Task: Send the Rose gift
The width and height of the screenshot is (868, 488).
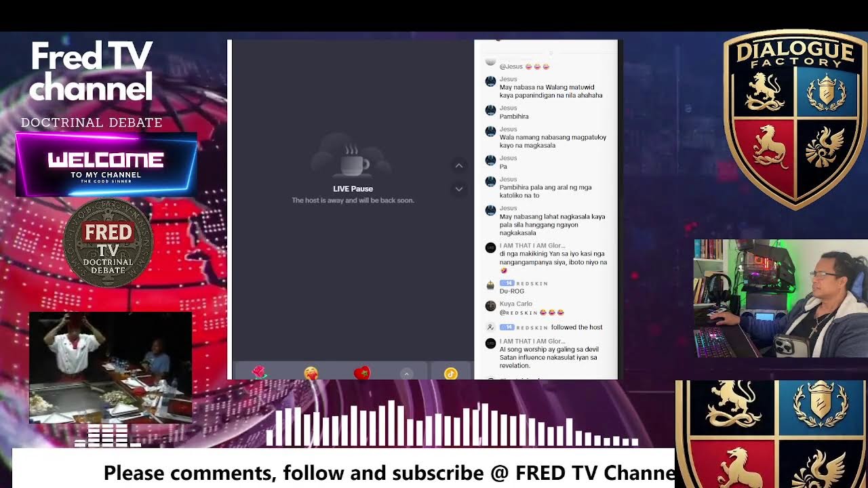Action: 258,372
